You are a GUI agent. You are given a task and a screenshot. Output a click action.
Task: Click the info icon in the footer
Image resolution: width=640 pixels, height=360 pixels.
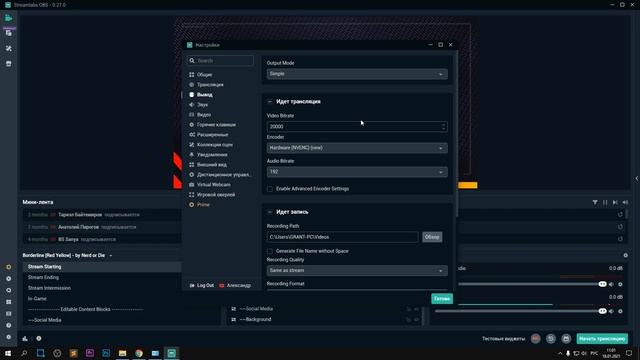click(39, 338)
